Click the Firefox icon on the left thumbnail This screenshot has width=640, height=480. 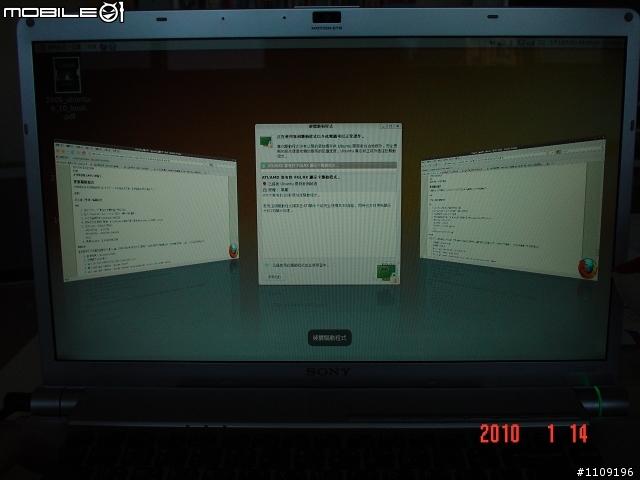(x=233, y=251)
